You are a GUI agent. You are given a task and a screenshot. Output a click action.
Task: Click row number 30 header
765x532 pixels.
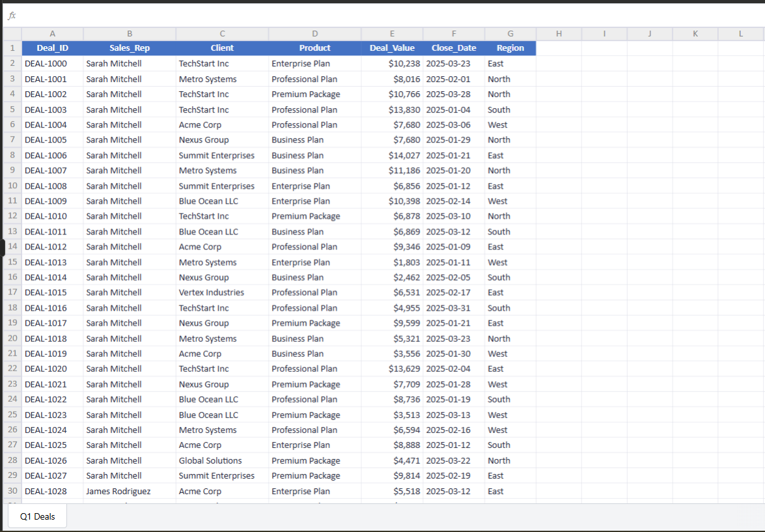tap(12, 491)
